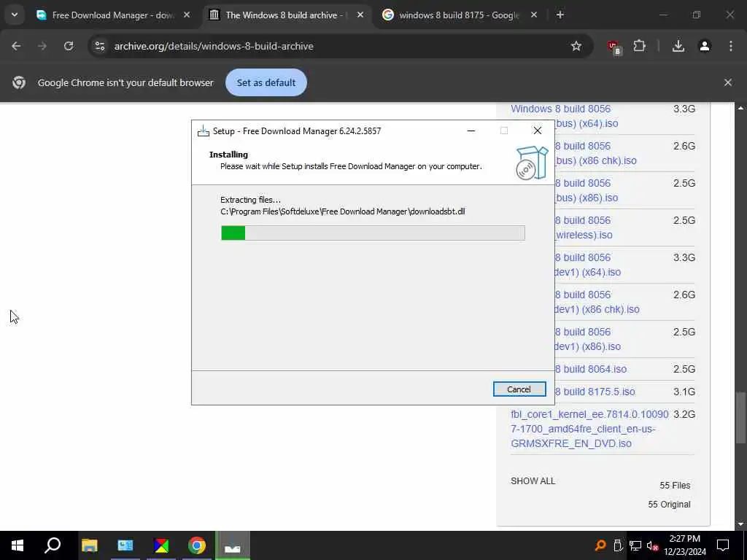The height and width of the screenshot is (560, 747).
Task: Click the orange search tray icon
Action: tap(600, 545)
